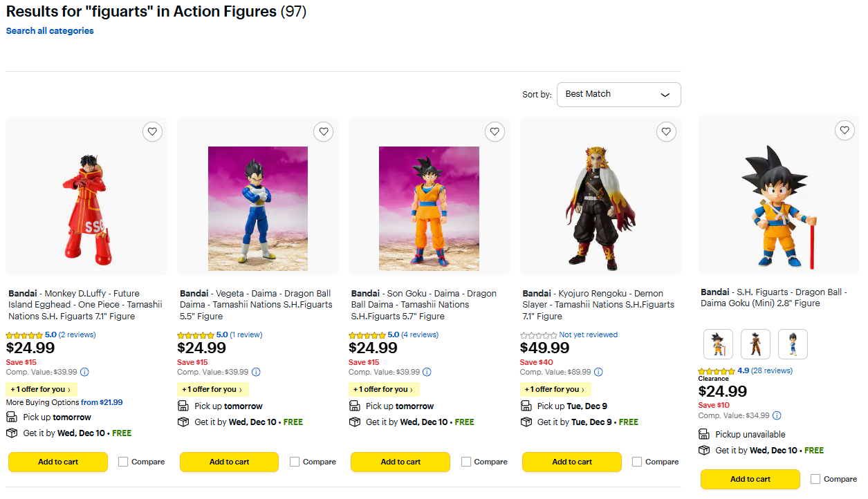Heart the Daima Goku Mini figure

tap(844, 130)
